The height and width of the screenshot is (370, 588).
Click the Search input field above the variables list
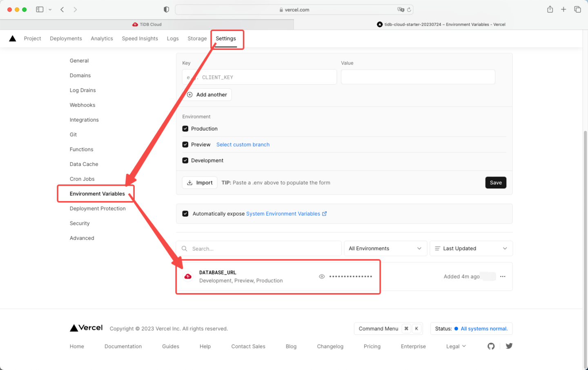[258, 248]
